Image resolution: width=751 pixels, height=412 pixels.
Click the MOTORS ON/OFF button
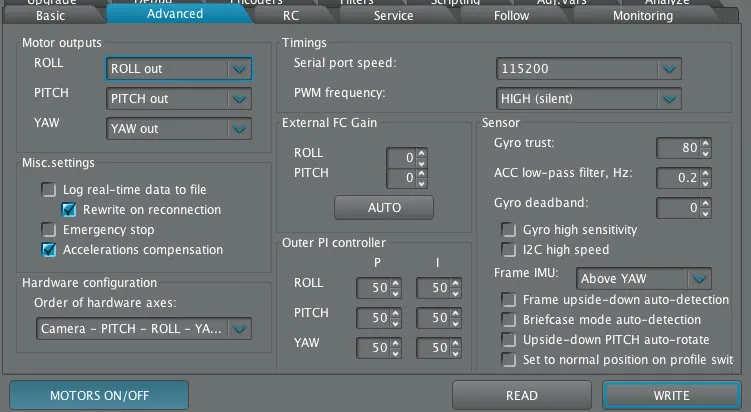[99, 395]
